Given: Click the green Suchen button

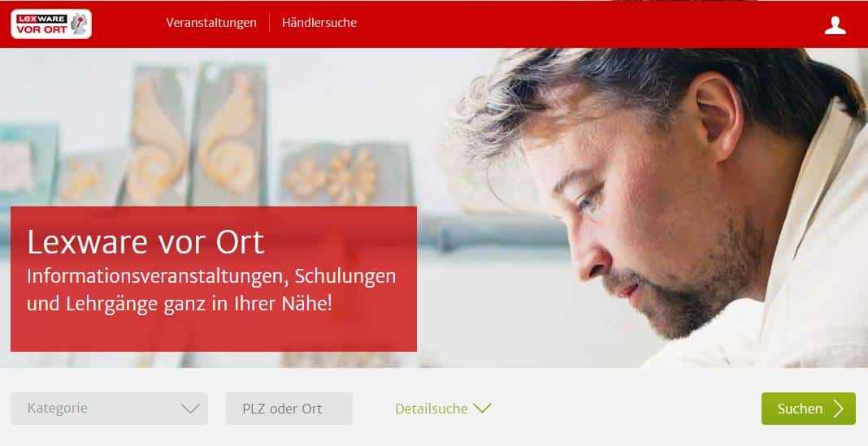Looking at the screenshot, I should coord(808,409).
